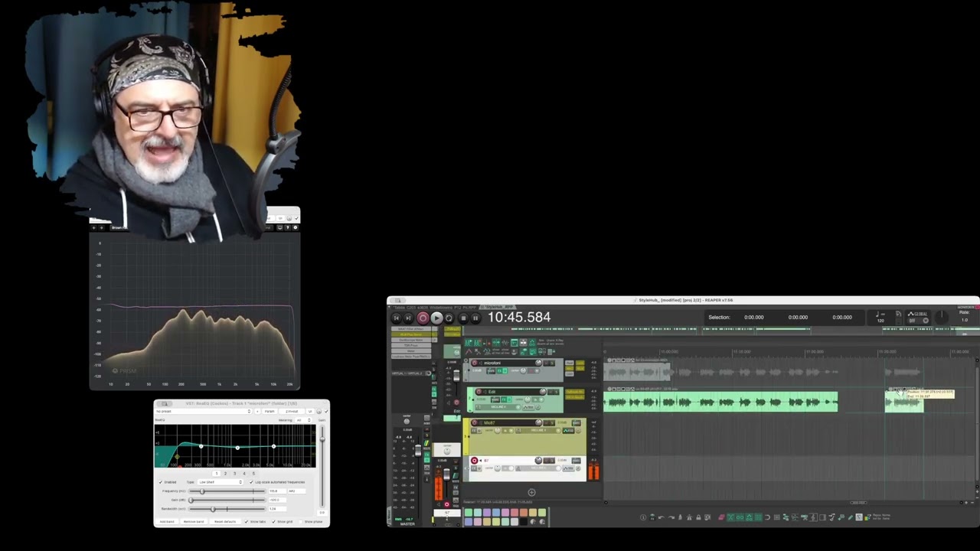Open the Metering dropdown set to All

(x=303, y=420)
